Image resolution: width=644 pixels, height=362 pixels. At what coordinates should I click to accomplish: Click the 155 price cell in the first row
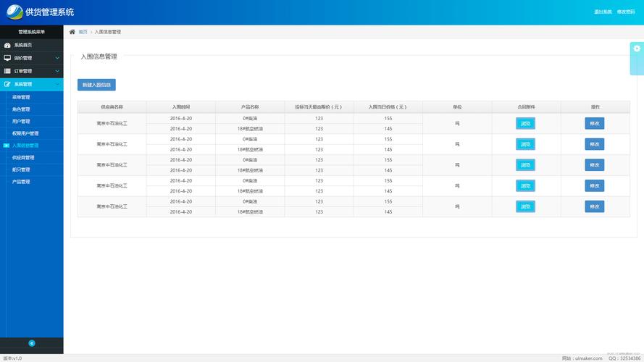tap(388, 118)
